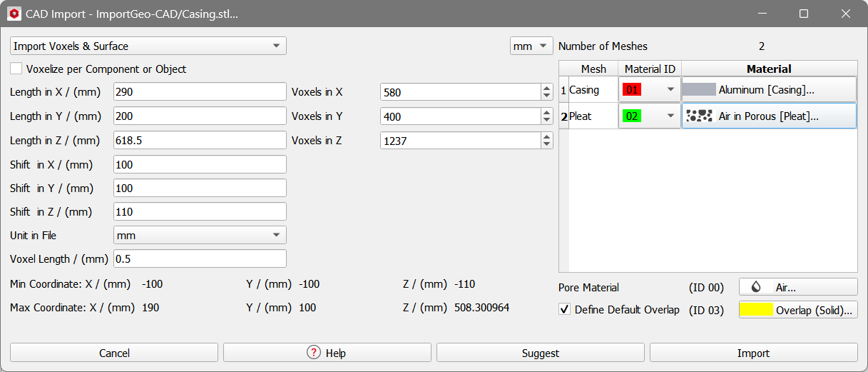This screenshot has height=372, width=868.
Task: Click the Import button
Action: point(753,353)
